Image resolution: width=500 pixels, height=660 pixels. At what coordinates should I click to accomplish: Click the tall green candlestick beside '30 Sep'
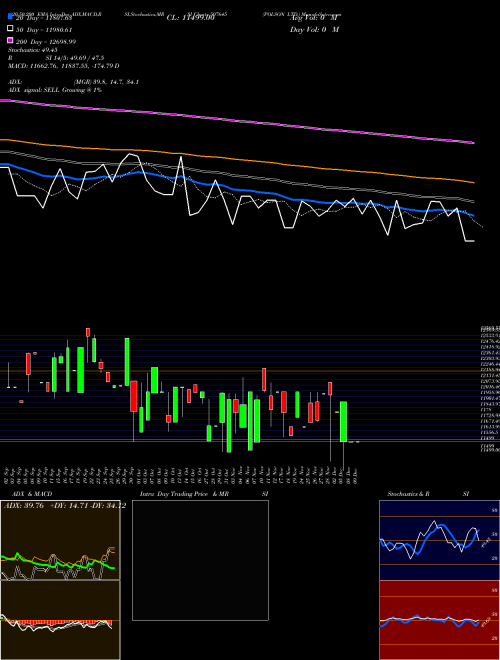coord(127,362)
